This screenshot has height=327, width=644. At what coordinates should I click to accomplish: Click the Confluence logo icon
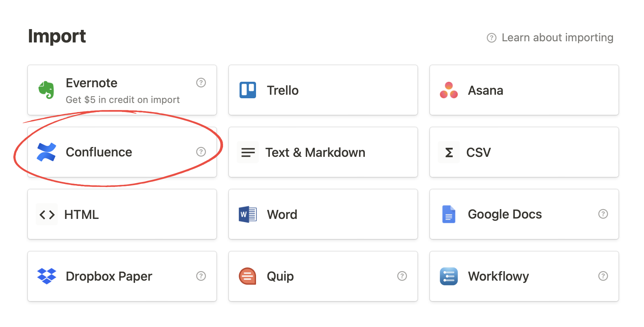(x=46, y=152)
